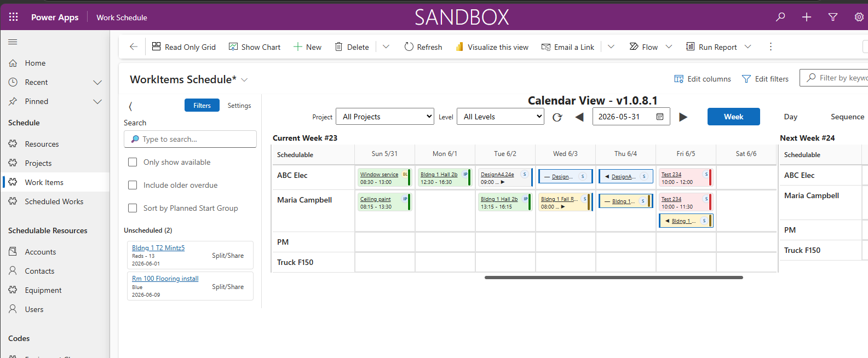Check Include older overdue
The width and height of the screenshot is (868, 358).
coord(133,185)
